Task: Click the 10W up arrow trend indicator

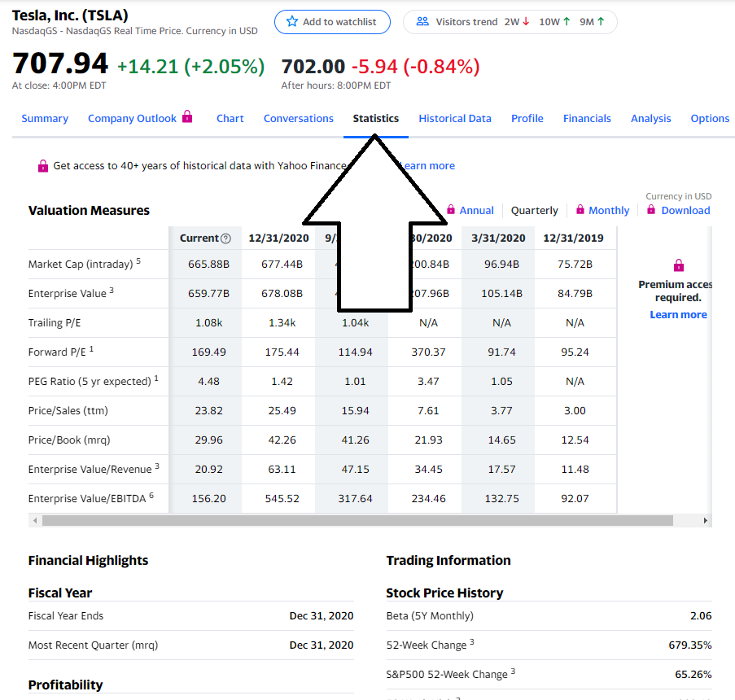Action: point(567,21)
